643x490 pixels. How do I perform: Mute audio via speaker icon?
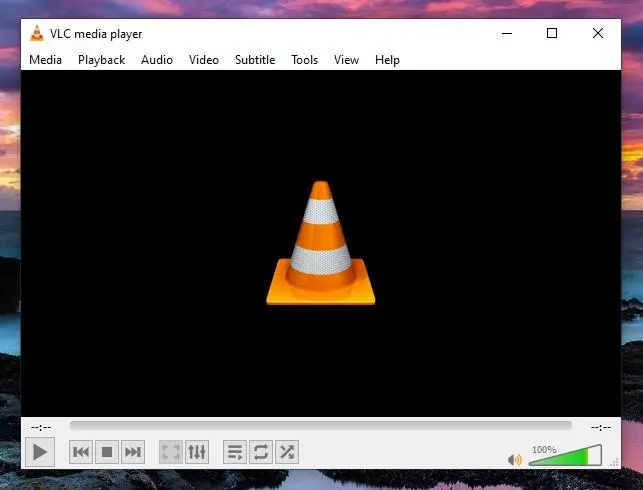tap(515, 460)
